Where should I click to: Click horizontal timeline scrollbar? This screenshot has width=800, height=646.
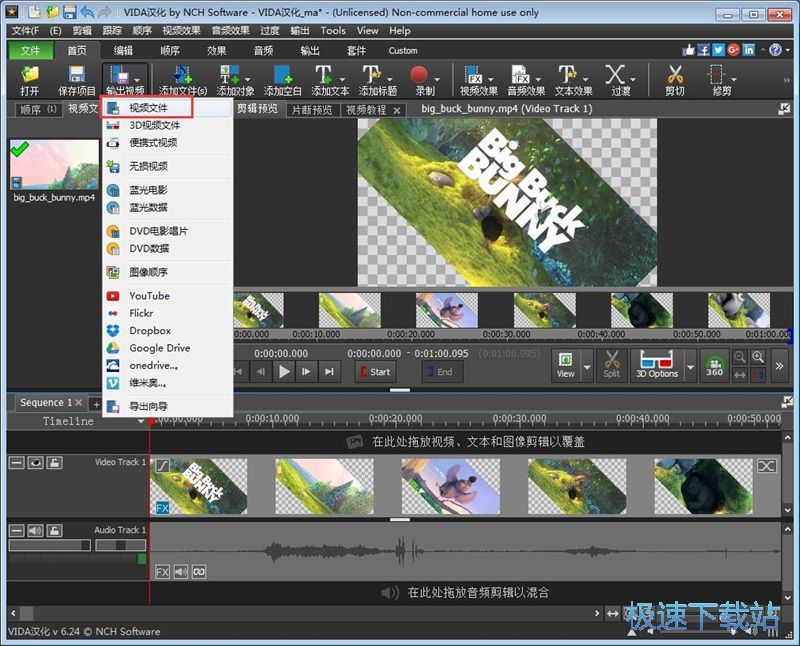(306, 613)
